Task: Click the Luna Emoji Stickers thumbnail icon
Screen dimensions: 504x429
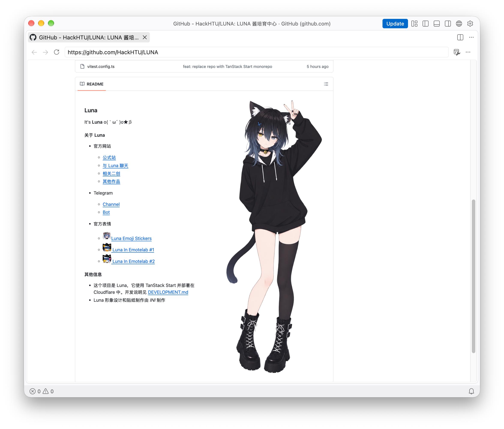Action: (107, 236)
